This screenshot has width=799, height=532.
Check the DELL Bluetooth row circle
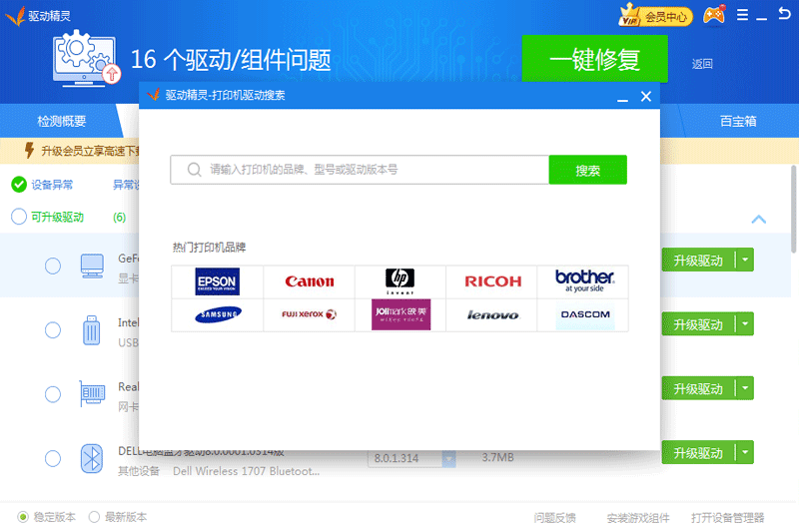53,458
